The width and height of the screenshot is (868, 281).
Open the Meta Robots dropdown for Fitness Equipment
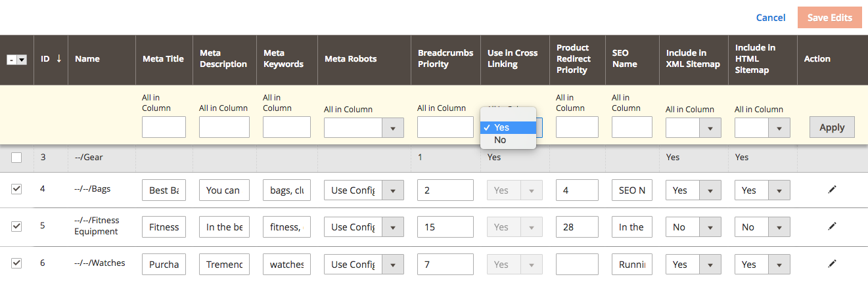(363, 227)
